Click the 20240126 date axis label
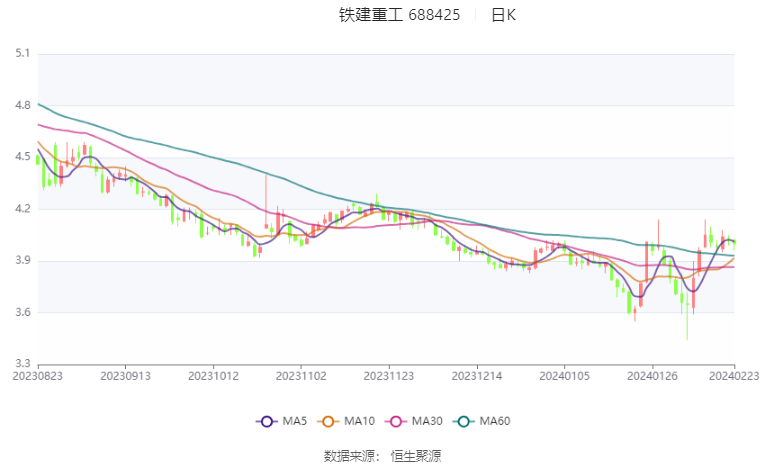765x465 pixels. [652, 376]
